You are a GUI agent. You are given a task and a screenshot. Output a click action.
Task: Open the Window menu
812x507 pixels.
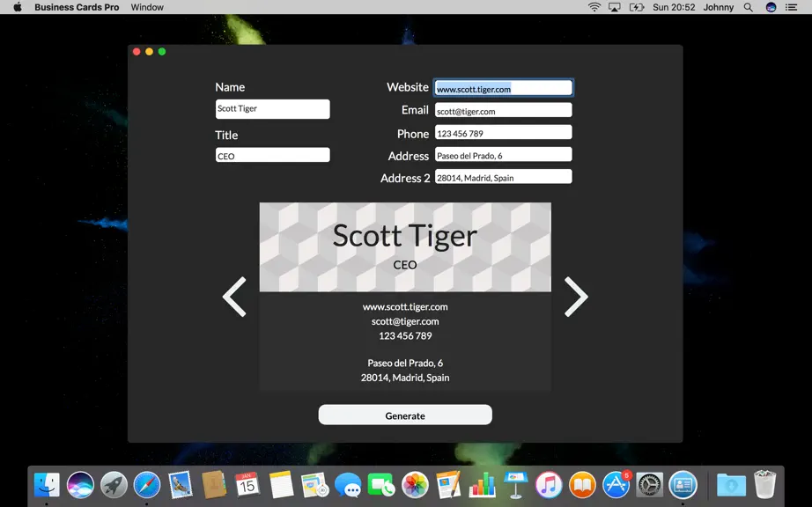pos(147,7)
